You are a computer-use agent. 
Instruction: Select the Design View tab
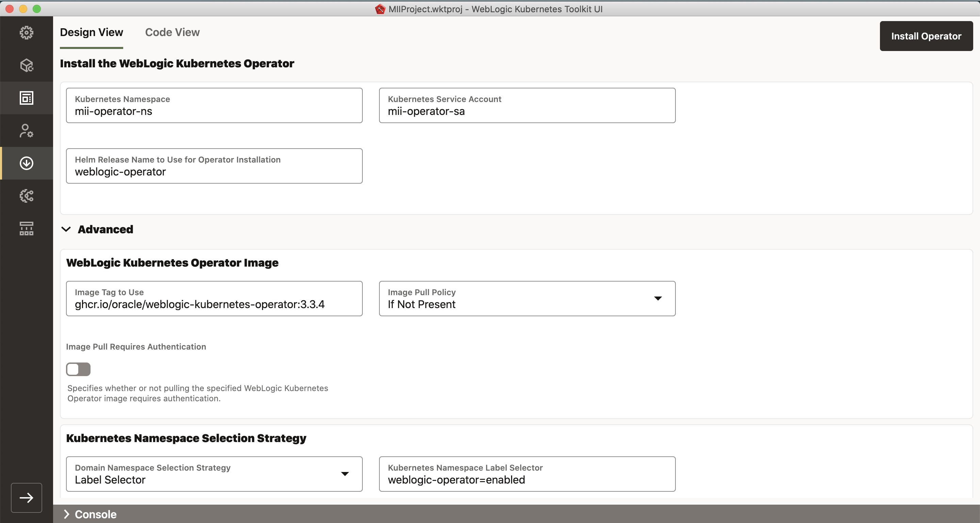point(91,32)
